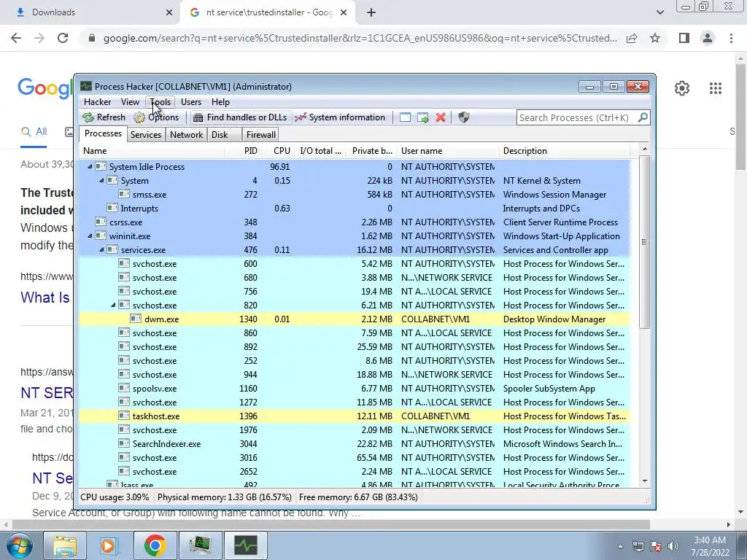Screen dimensions: 747x560
Task: Open Chrome side panel icon
Action: pyautogui.click(x=684, y=38)
